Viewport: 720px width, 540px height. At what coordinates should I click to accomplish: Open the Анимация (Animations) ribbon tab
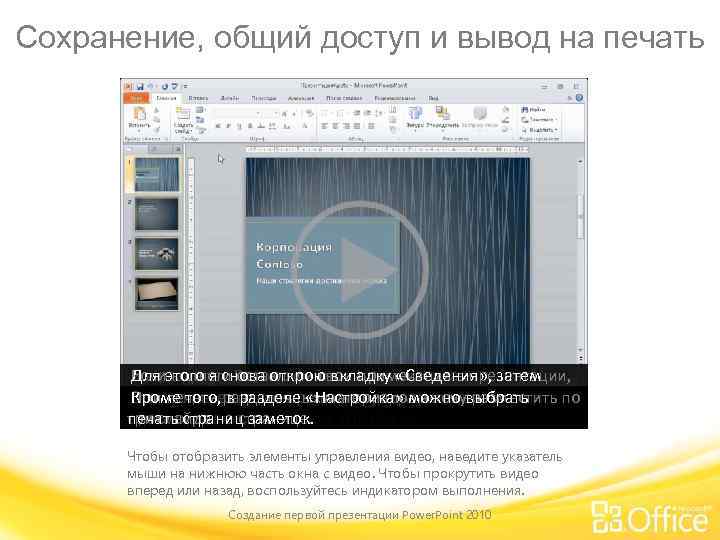click(x=301, y=98)
